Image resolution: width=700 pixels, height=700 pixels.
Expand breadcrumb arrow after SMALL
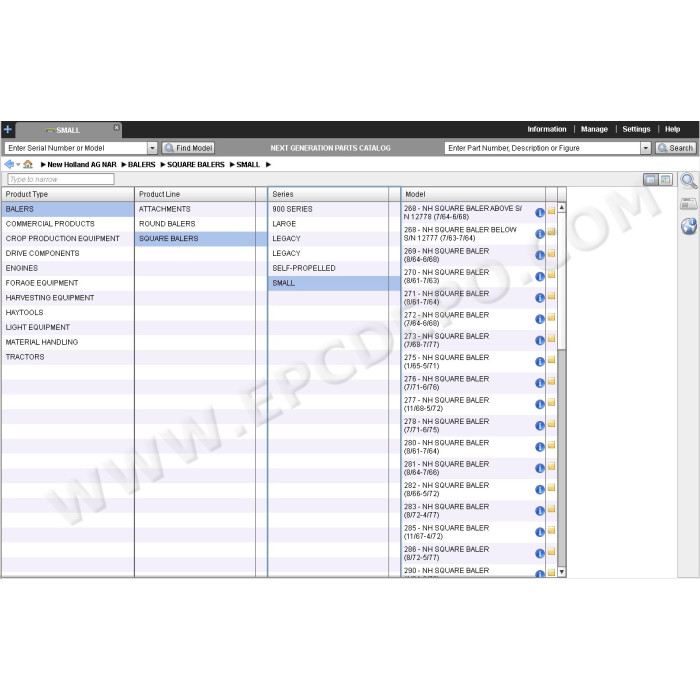[x=268, y=165]
